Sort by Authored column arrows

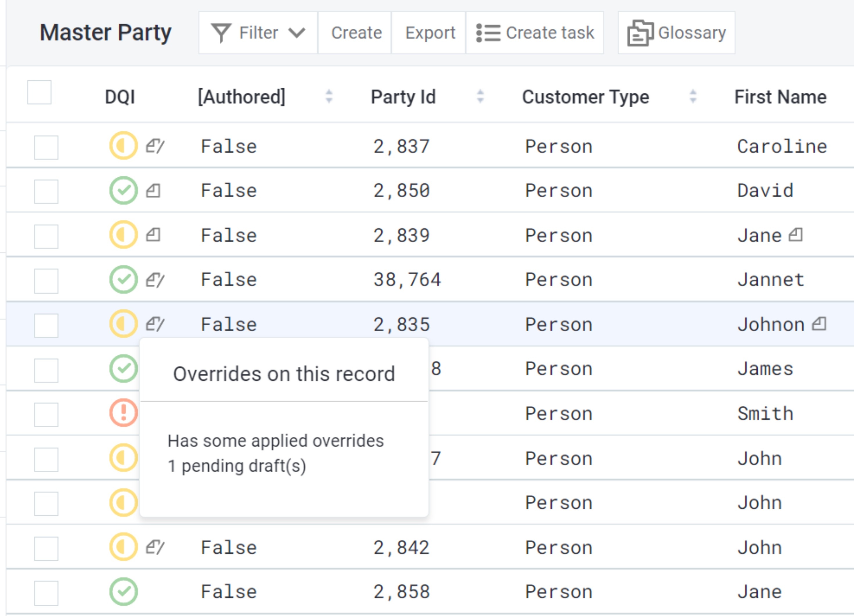pos(329,96)
